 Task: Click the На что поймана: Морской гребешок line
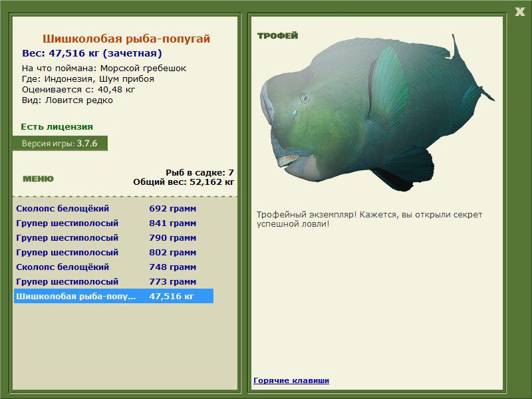coord(104,68)
